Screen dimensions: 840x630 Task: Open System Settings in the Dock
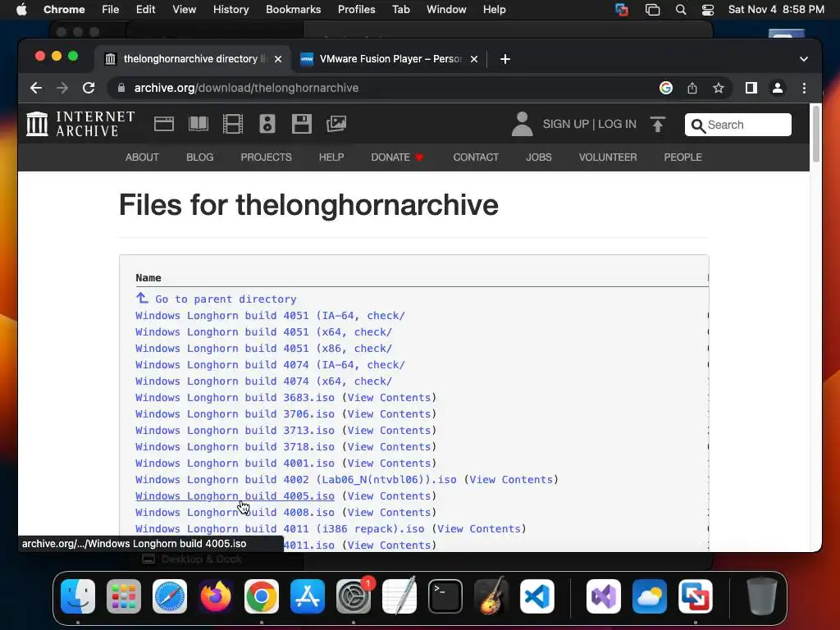click(354, 596)
